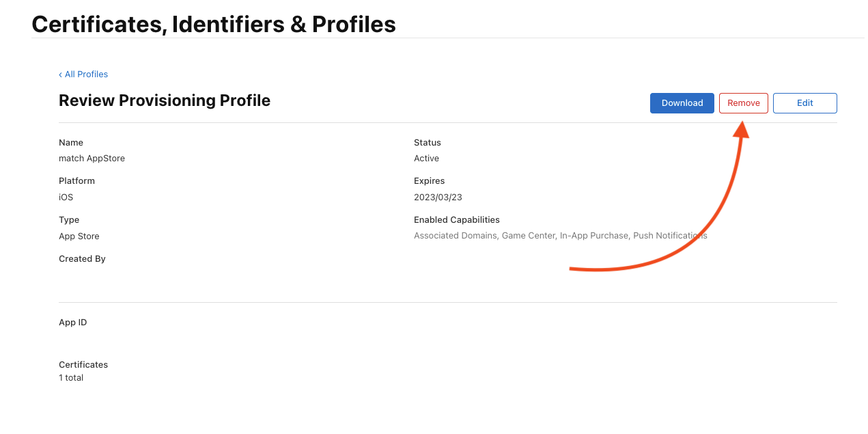Click the profile Name label

coord(70,142)
